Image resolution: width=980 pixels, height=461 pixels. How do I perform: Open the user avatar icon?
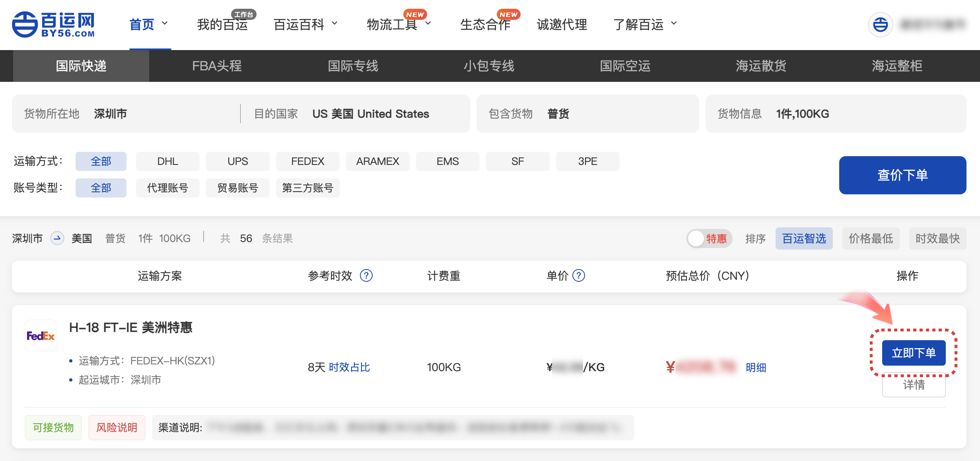click(x=880, y=25)
